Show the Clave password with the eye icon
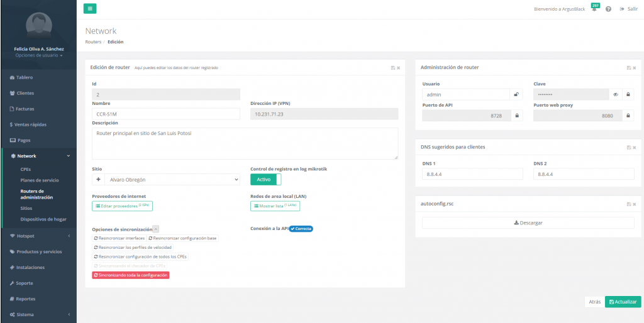 pos(616,94)
